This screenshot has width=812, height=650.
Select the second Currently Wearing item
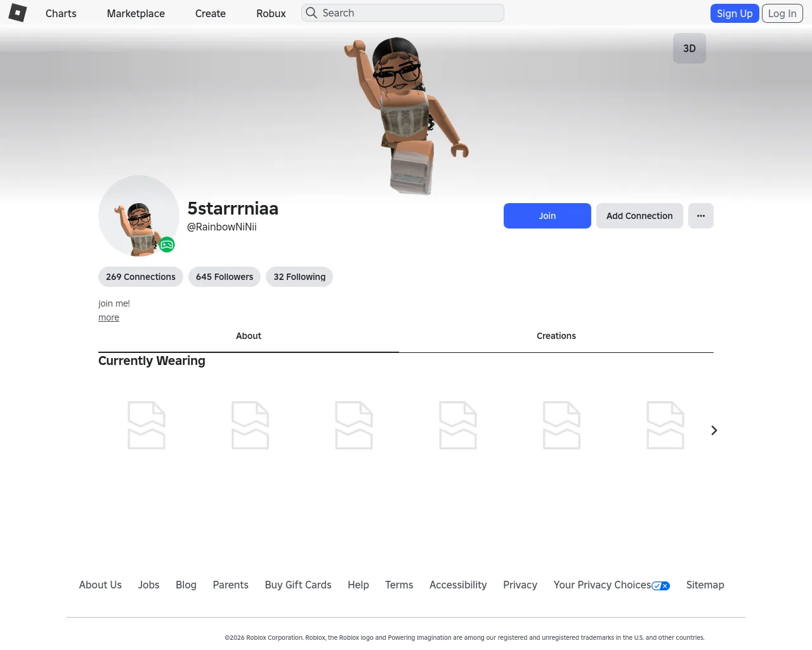click(x=251, y=425)
